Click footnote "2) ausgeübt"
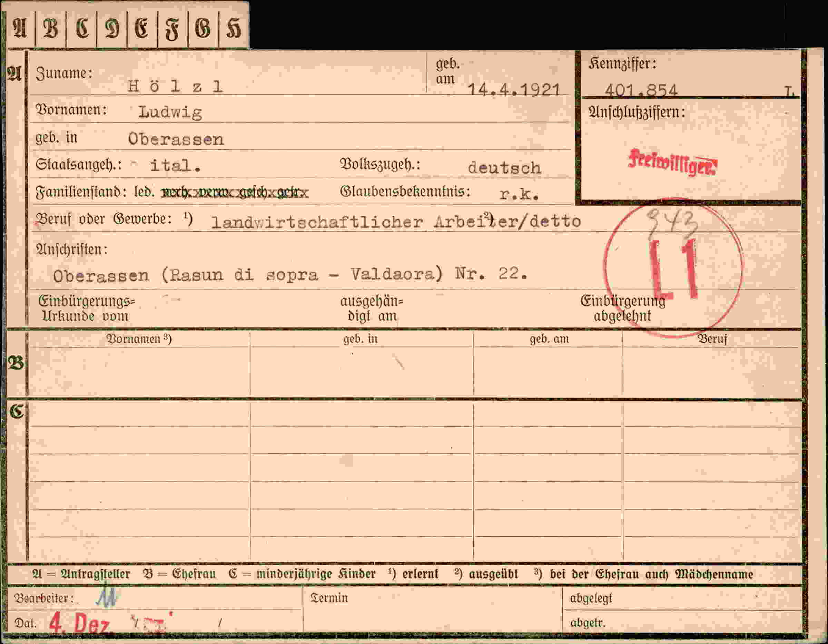The width and height of the screenshot is (828, 644). coord(486,574)
